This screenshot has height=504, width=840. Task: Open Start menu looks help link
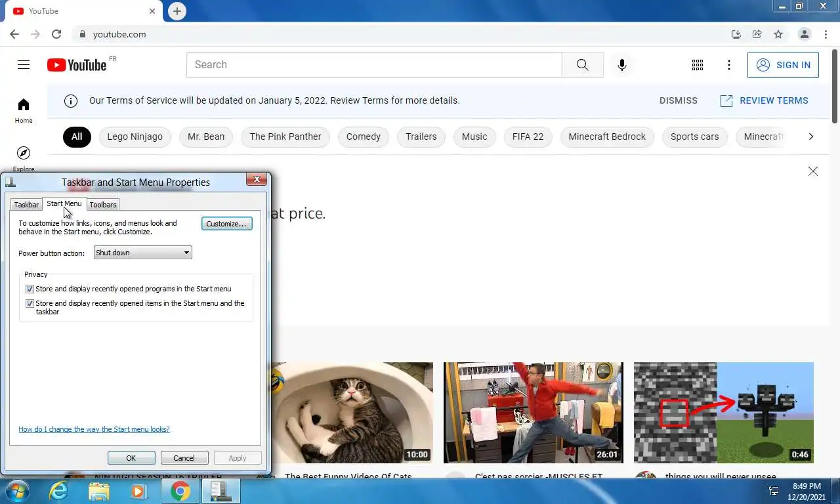(94, 429)
